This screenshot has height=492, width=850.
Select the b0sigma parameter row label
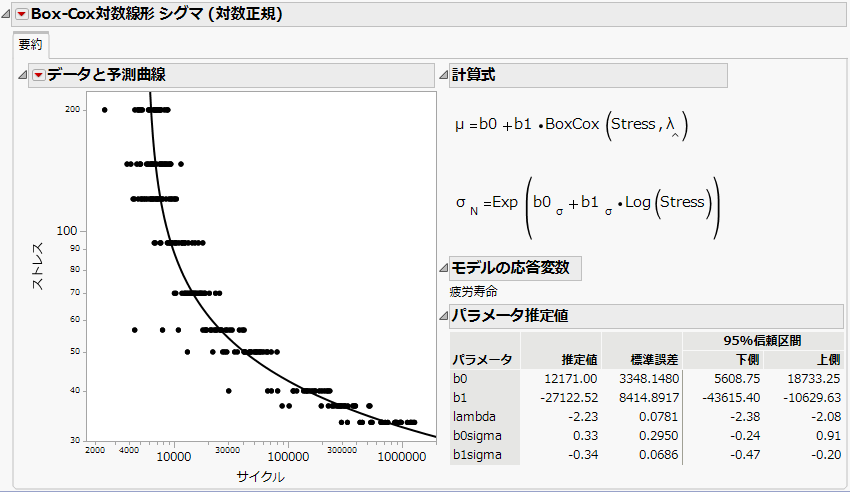point(477,436)
